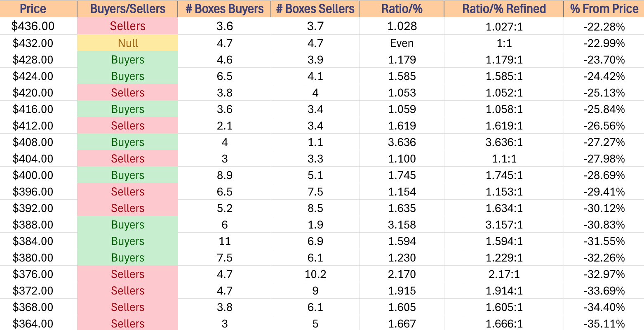Select the 10.2 boxes sellers cell

[x=315, y=274]
